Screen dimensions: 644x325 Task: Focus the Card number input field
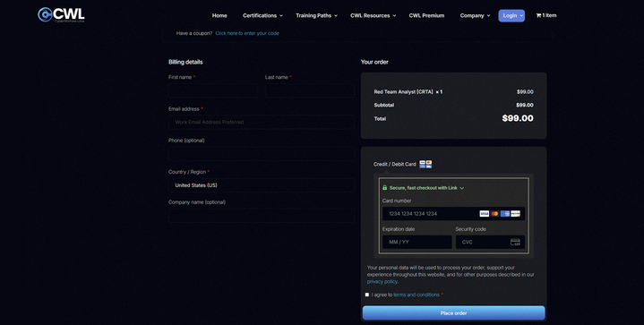(453, 214)
